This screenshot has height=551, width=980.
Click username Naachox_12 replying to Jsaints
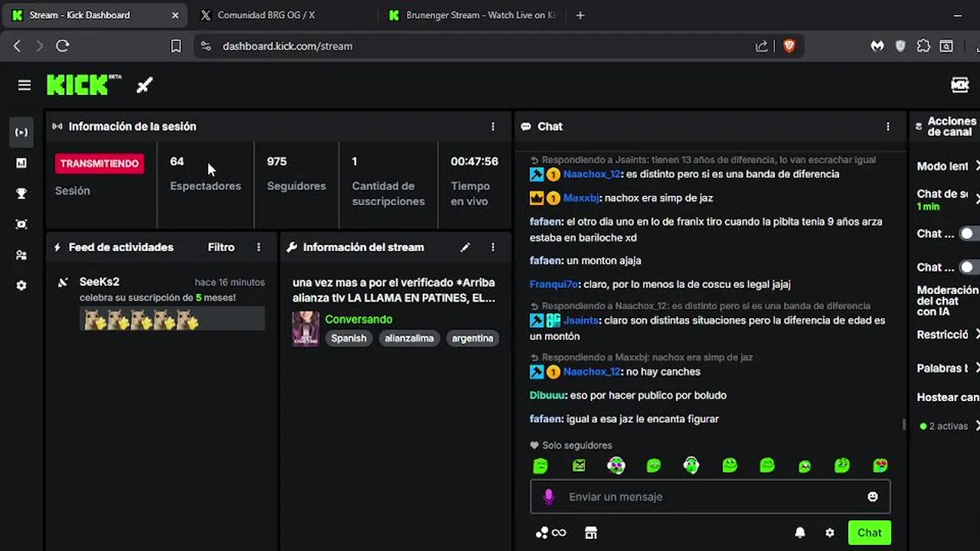click(592, 174)
